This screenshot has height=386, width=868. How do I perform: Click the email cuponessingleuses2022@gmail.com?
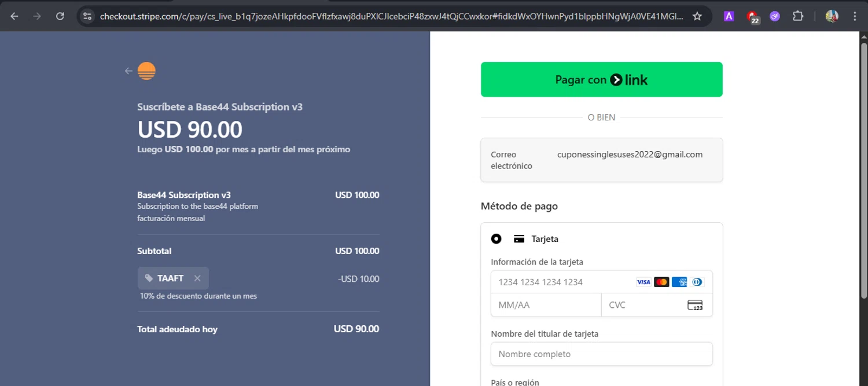[630, 155]
